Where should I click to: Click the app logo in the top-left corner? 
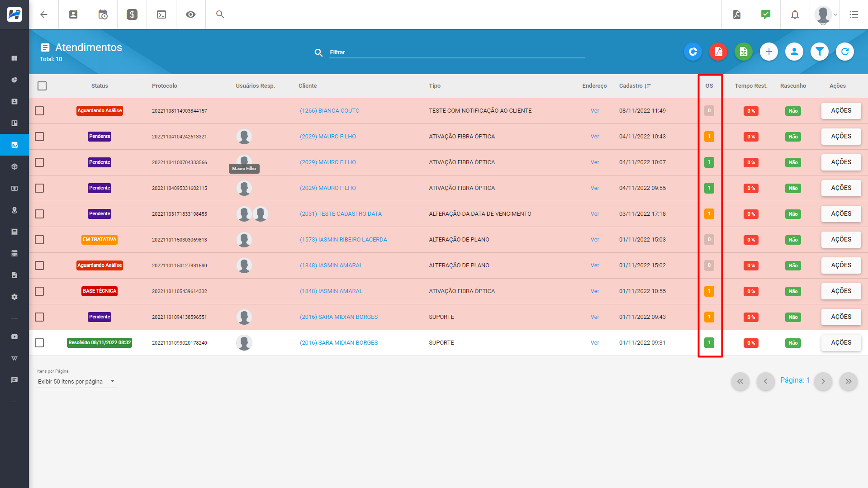click(14, 14)
